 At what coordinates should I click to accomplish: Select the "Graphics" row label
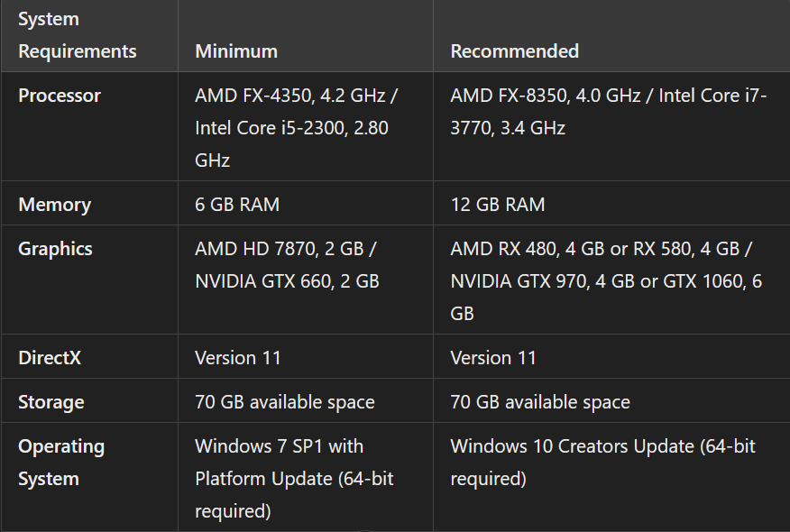tap(55, 249)
